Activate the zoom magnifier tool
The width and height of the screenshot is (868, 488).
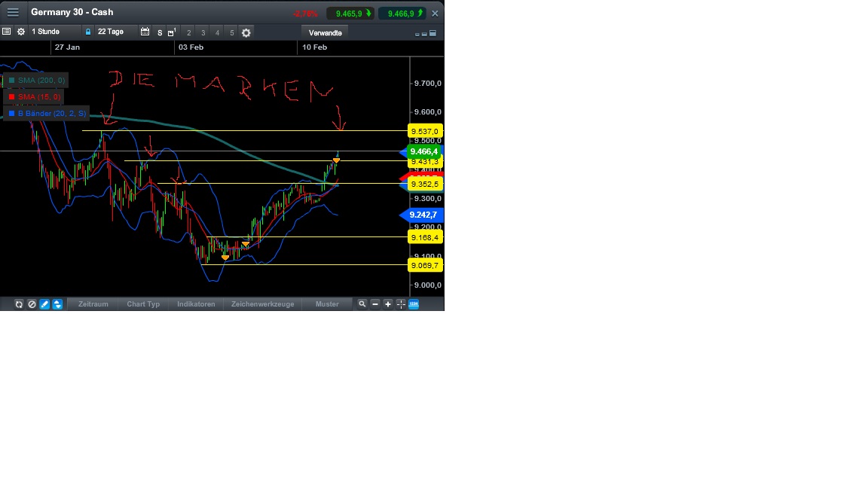point(362,304)
